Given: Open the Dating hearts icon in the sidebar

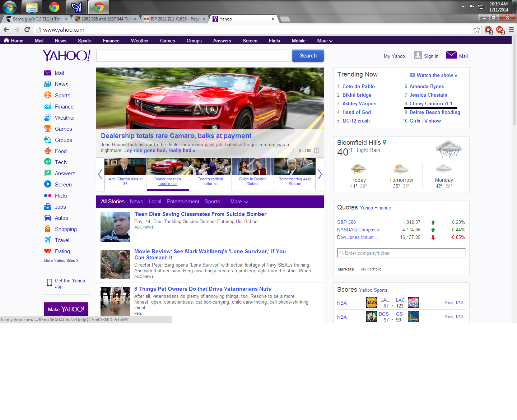Looking at the screenshot, I should coord(48,251).
